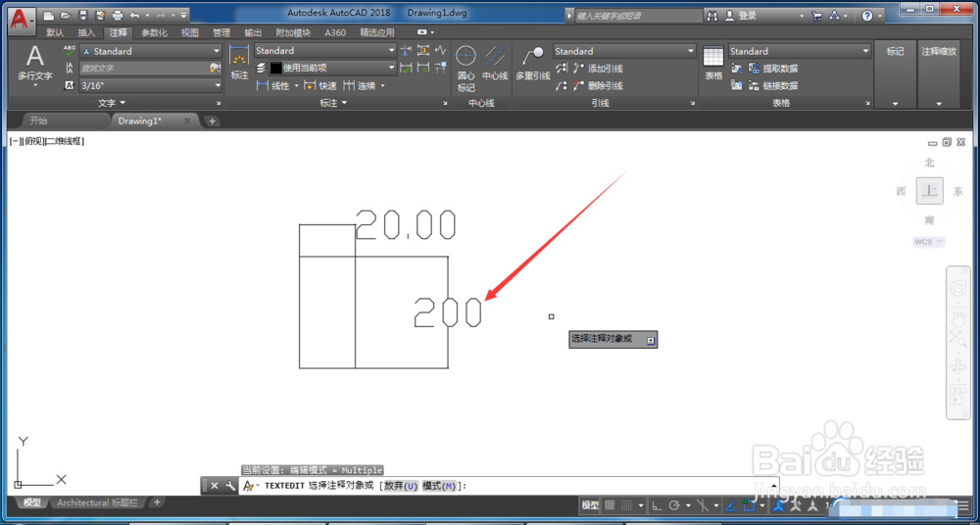
Task: Click the dimension layer override icon
Action: click(x=262, y=68)
